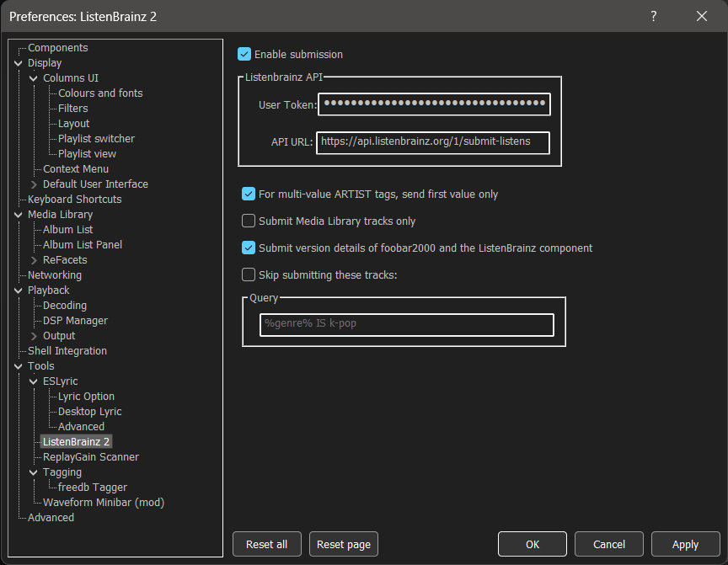Expand Default User Interface node
Viewport: 728px width, 565px height.
[34, 184]
